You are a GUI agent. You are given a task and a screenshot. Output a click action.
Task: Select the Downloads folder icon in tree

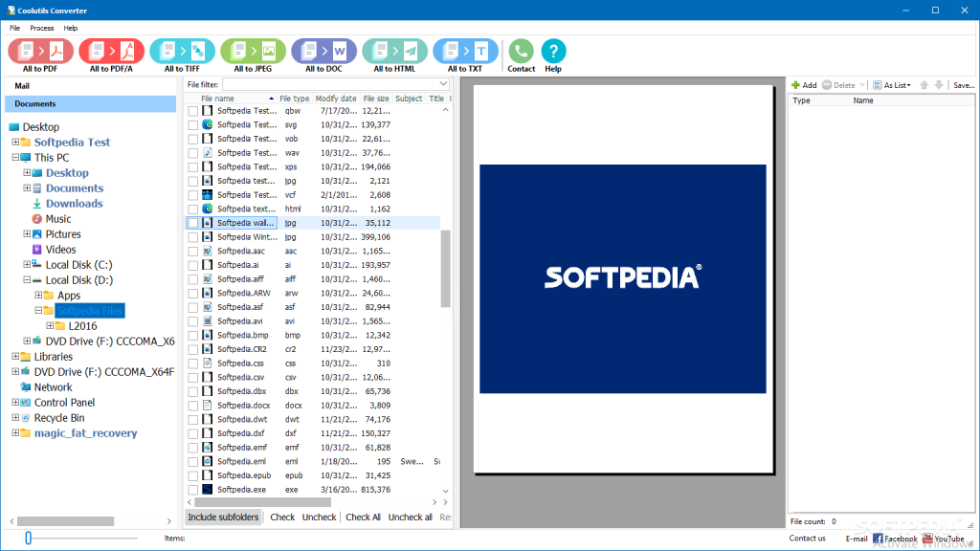click(x=37, y=204)
